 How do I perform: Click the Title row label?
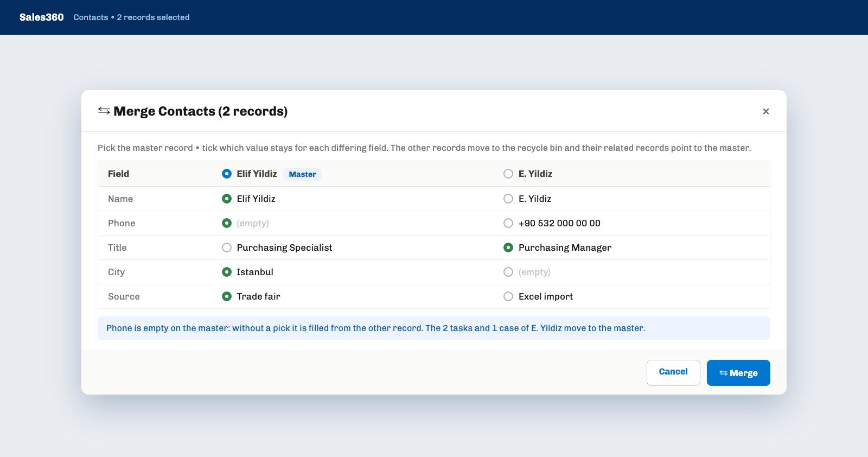point(117,247)
